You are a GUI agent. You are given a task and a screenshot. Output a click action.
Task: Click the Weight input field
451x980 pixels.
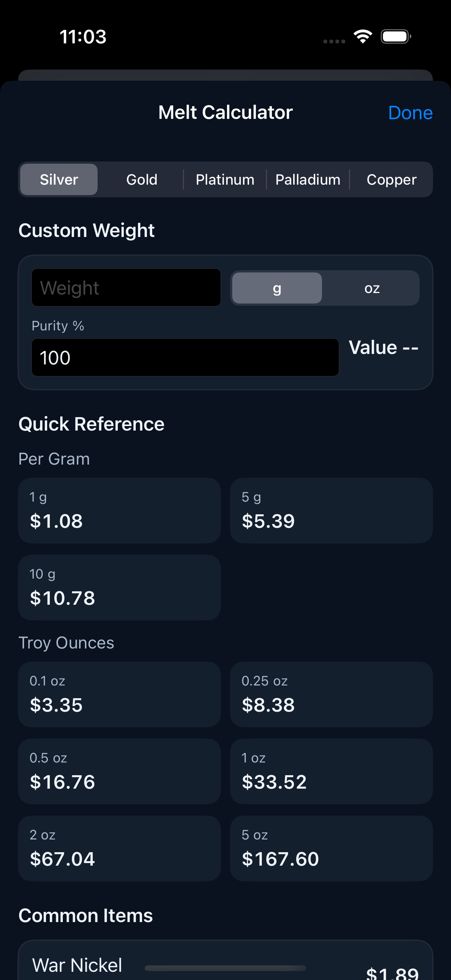coord(126,288)
